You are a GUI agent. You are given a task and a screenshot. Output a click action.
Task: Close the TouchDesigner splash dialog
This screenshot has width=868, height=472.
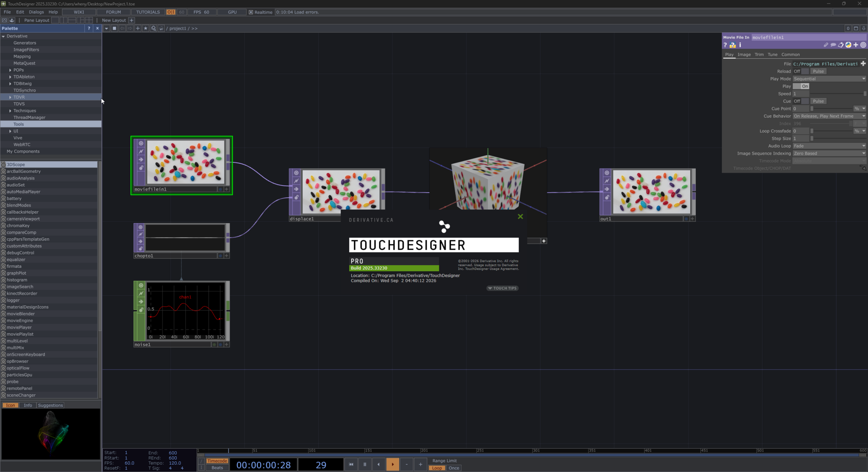point(521,217)
